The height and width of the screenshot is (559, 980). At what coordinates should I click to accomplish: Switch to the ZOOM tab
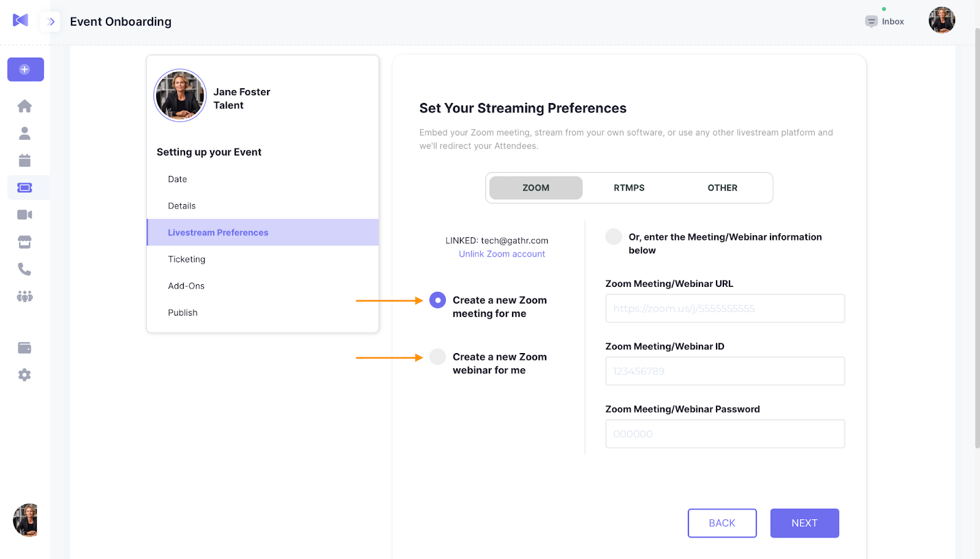tap(536, 188)
